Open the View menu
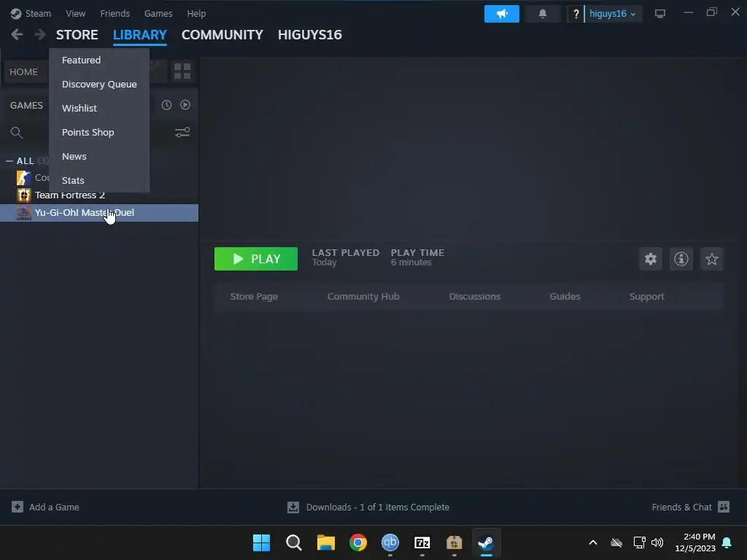 click(76, 13)
